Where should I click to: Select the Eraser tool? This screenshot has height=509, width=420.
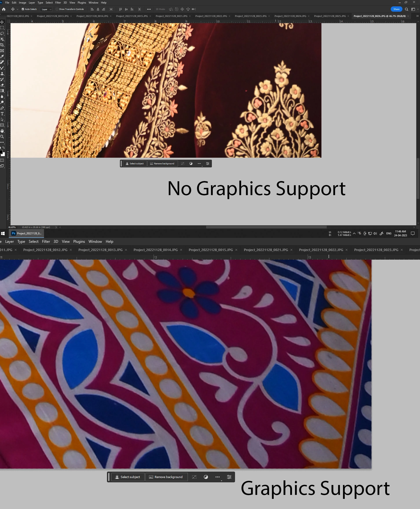click(2, 85)
